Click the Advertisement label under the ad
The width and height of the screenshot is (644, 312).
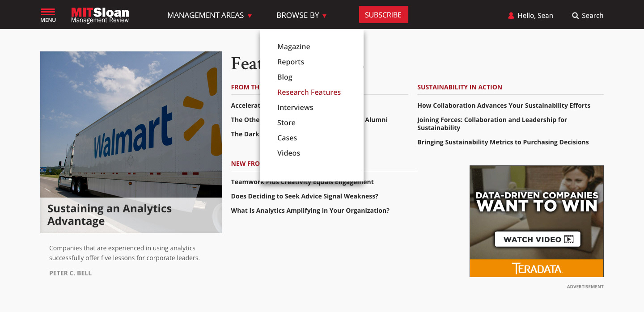pos(585,287)
